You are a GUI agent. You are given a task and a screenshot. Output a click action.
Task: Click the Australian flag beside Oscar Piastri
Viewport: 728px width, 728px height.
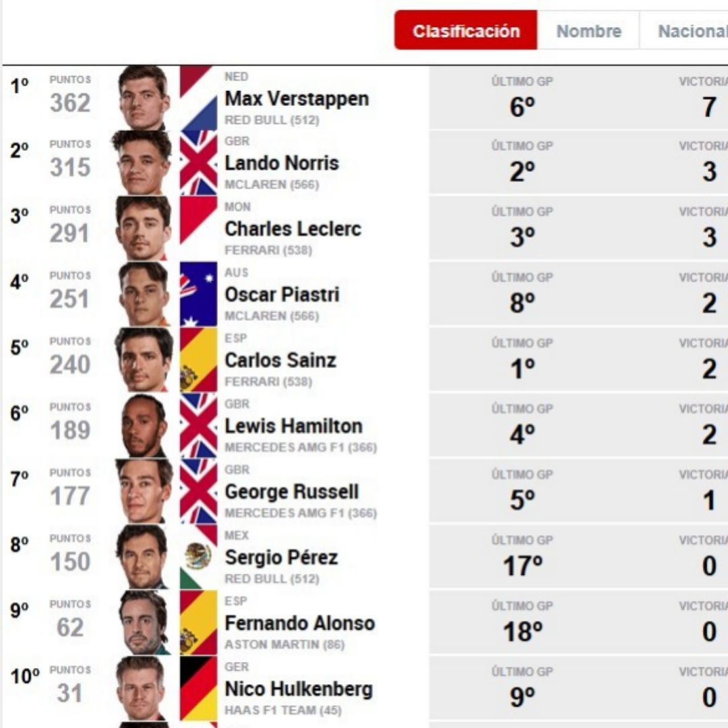(198, 294)
